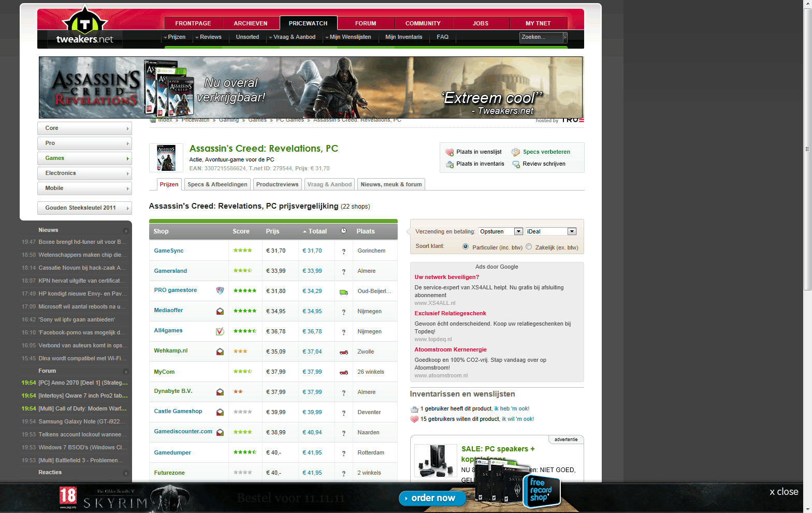Click the question mark icon in Gamersland row

point(344,272)
